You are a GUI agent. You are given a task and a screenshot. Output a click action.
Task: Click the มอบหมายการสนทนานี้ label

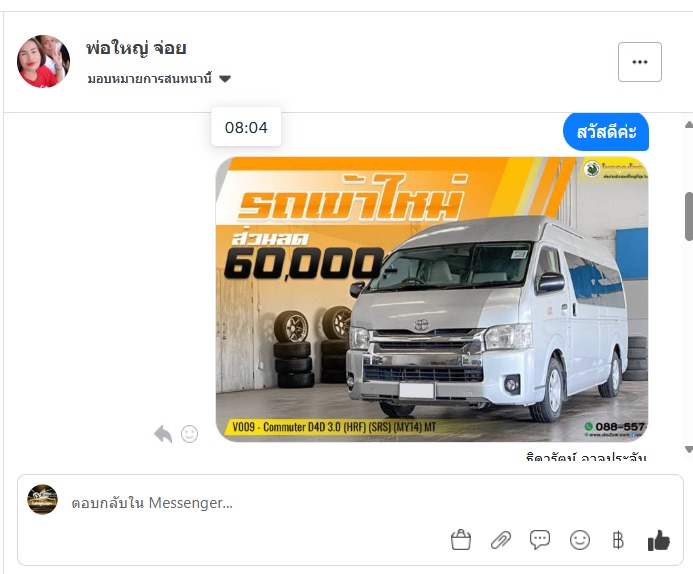click(x=149, y=79)
